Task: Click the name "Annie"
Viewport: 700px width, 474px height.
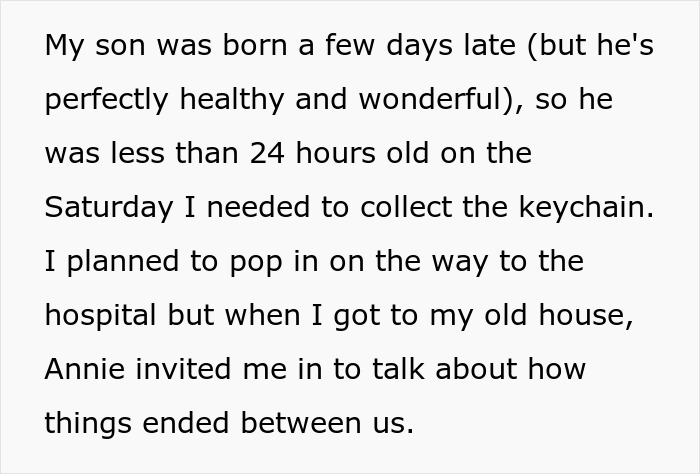Action: pyautogui.click(x=84, y=369)
